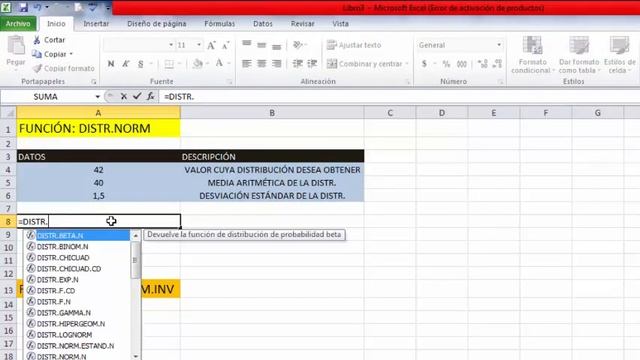Align text right
Screen dimensions: 640x360
276,64
